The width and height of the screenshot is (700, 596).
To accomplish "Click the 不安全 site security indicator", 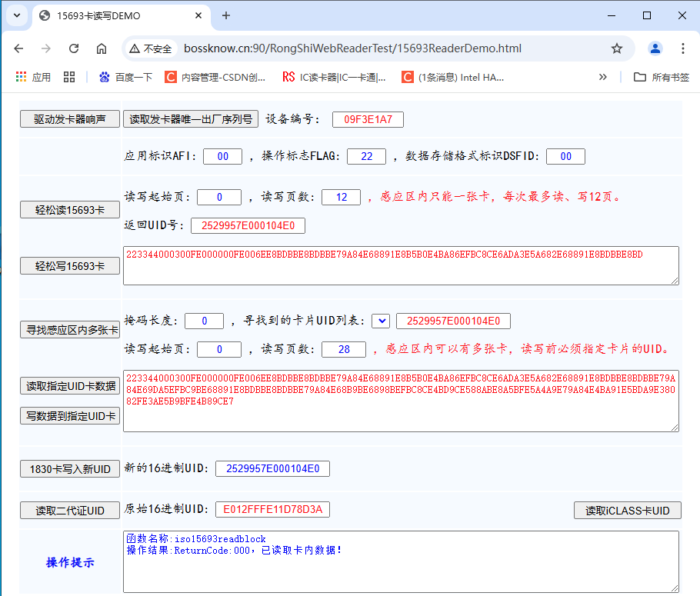I will tap(151, 48).
